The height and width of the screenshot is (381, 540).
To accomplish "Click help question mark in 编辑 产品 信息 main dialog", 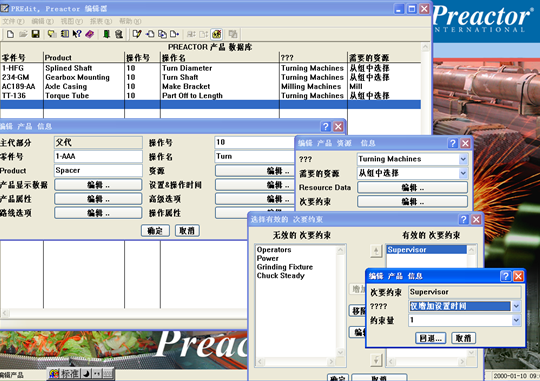I will click(x=325, y=126).
